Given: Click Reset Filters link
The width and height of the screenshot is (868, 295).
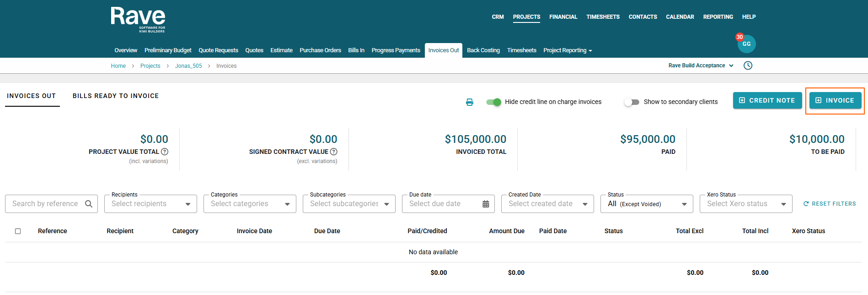Looking at the screenshot, I should pos(830,204).
